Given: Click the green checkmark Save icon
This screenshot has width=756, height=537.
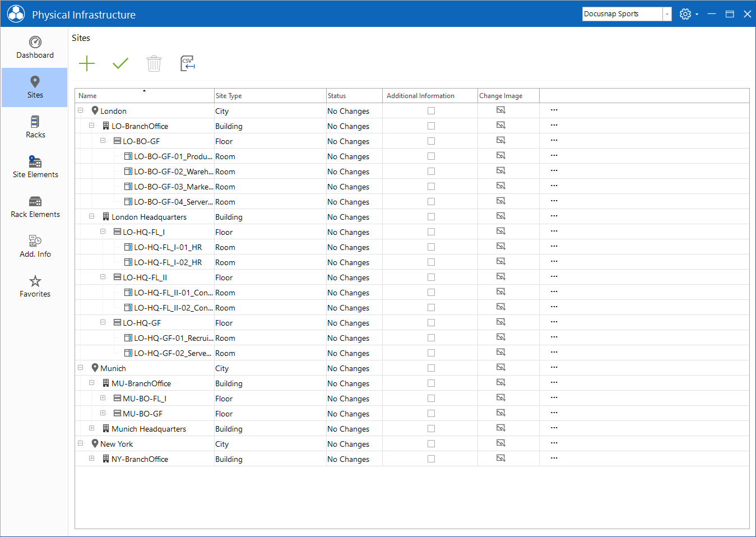Looking at the screenshot, I should [x=120, y=63].
